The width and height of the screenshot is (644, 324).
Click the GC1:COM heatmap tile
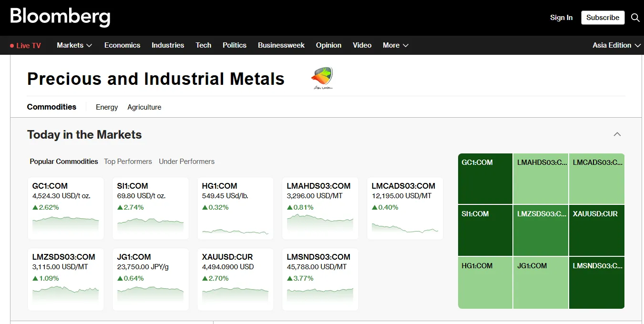[485, 179]
